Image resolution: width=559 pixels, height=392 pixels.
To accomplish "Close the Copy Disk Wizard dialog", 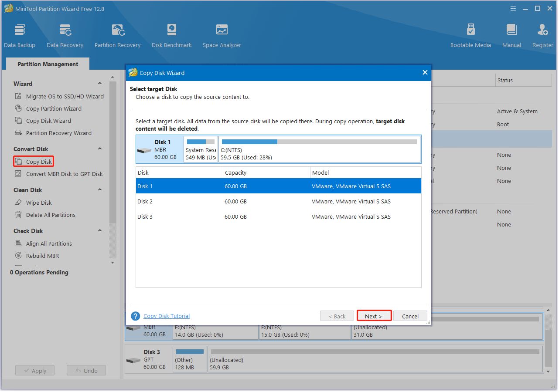I will pyautogui.click(x=425, y=73).
